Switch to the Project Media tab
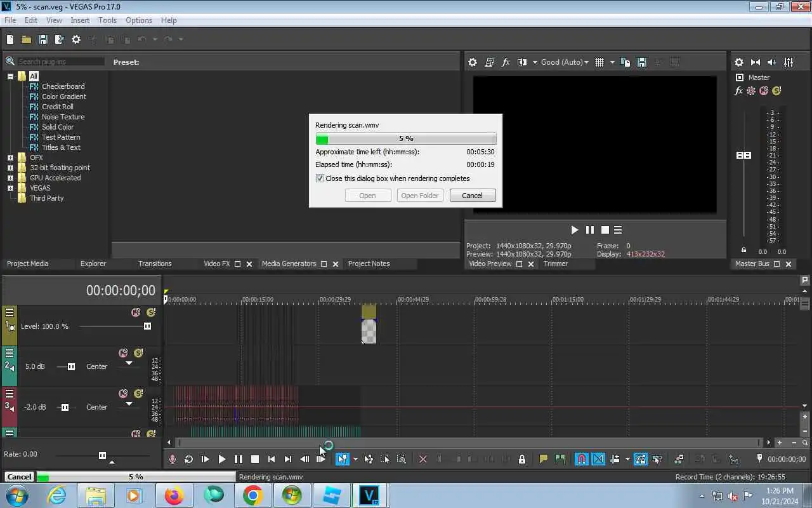The image size is (812, 508). (27, 264)
